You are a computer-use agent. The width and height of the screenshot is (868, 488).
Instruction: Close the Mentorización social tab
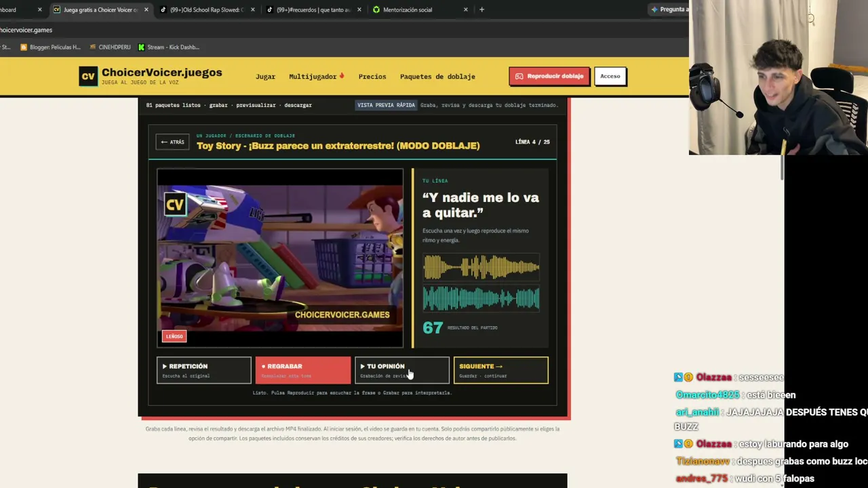click(x=466, y=9)
